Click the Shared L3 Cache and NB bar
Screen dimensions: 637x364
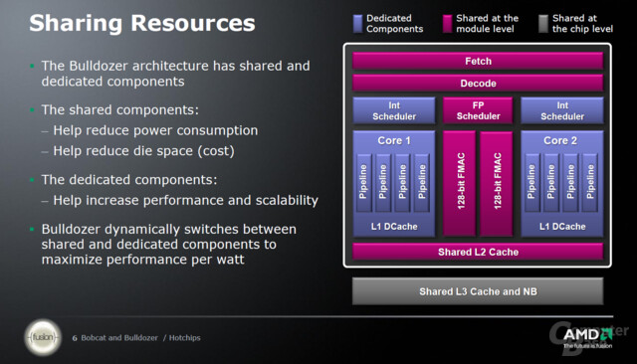[x=478, y=291]
